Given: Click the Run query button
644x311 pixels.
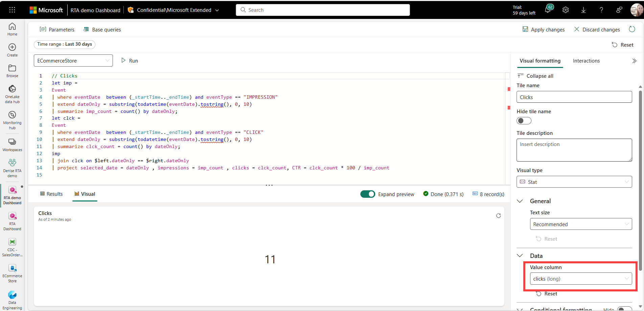Looking at the screenshot, I should (130, 61).
